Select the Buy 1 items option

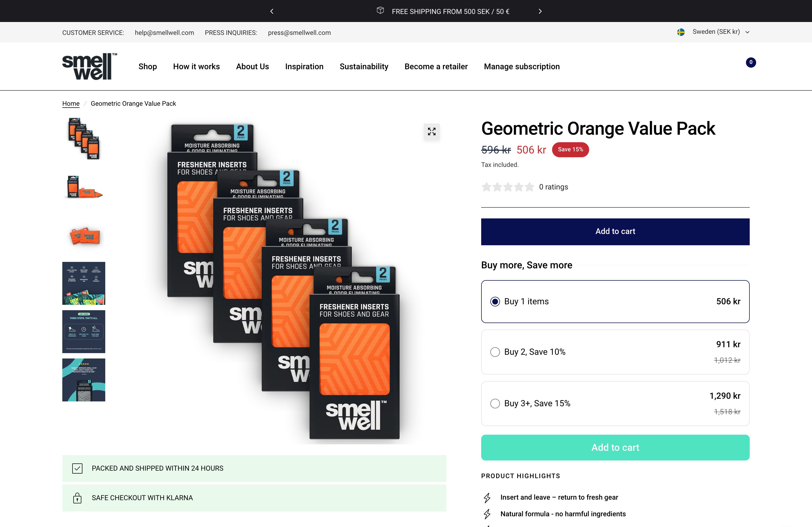coord(495,301)
